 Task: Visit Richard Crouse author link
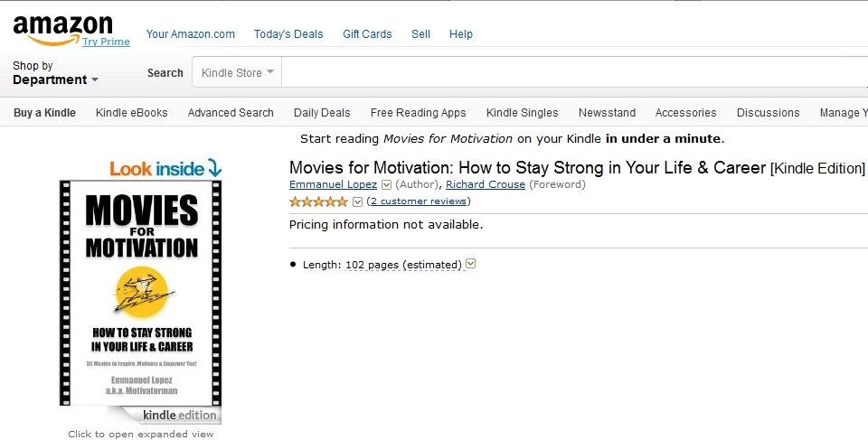485,185
